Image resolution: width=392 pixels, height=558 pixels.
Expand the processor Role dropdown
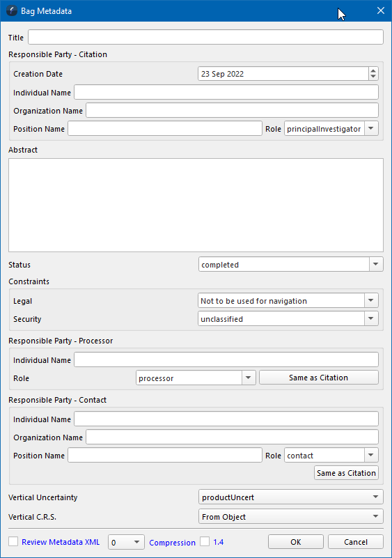pyautogui.click(x=249, y=378)
